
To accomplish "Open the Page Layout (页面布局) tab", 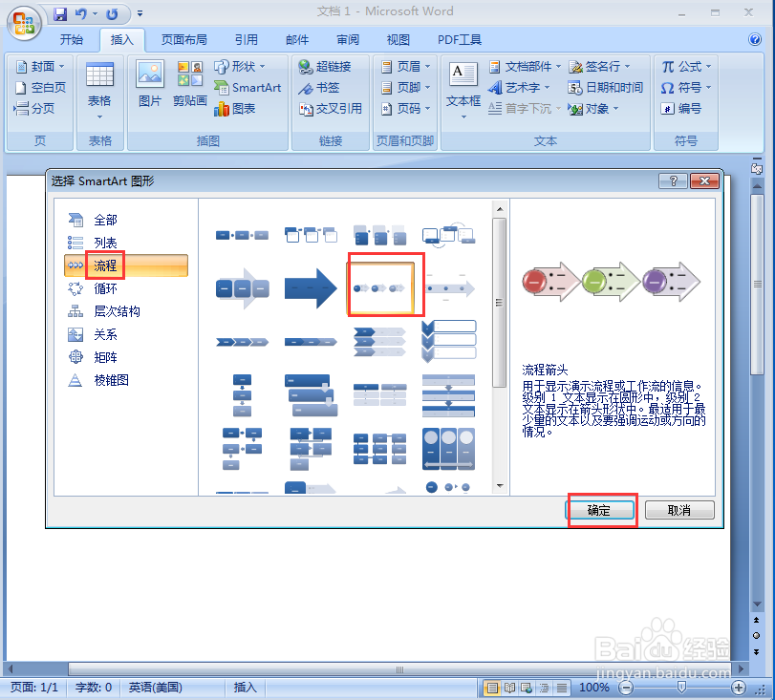I will tap(183, 39).
